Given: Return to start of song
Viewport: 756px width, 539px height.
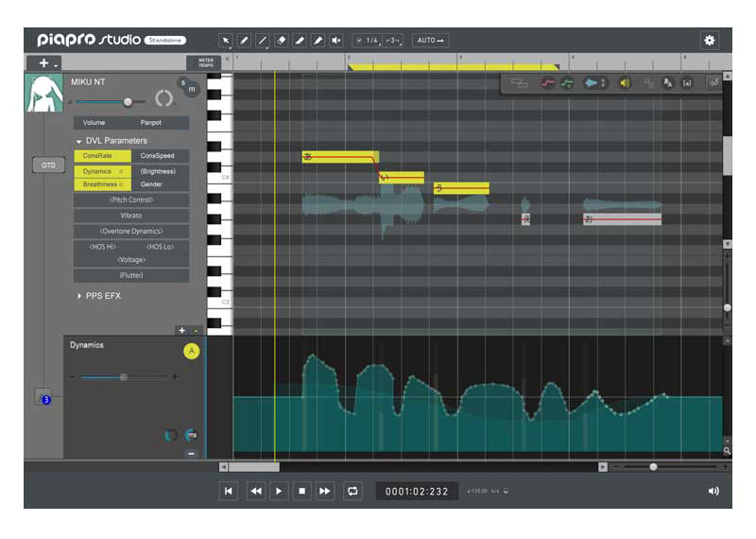Looking at the screenshot, I should [x=228, y=491].
